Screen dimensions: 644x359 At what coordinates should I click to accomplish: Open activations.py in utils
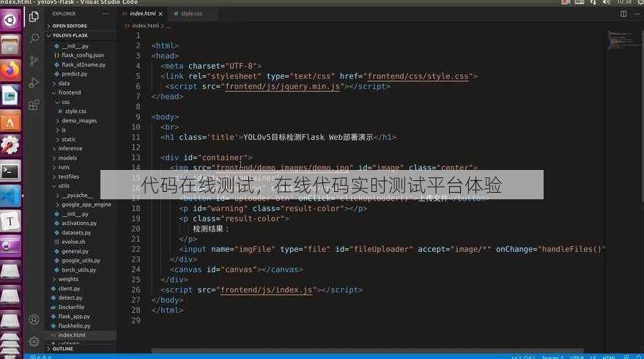click(79, 223)
